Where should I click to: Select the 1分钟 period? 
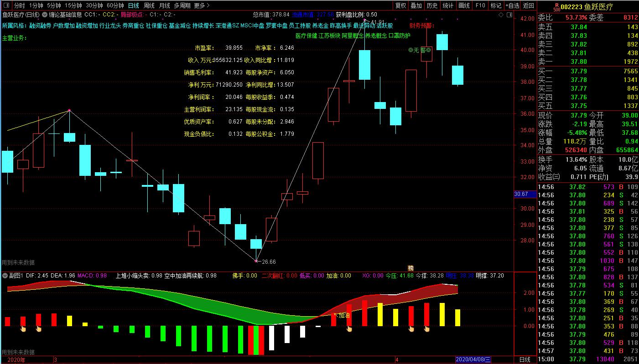[36, 5]
